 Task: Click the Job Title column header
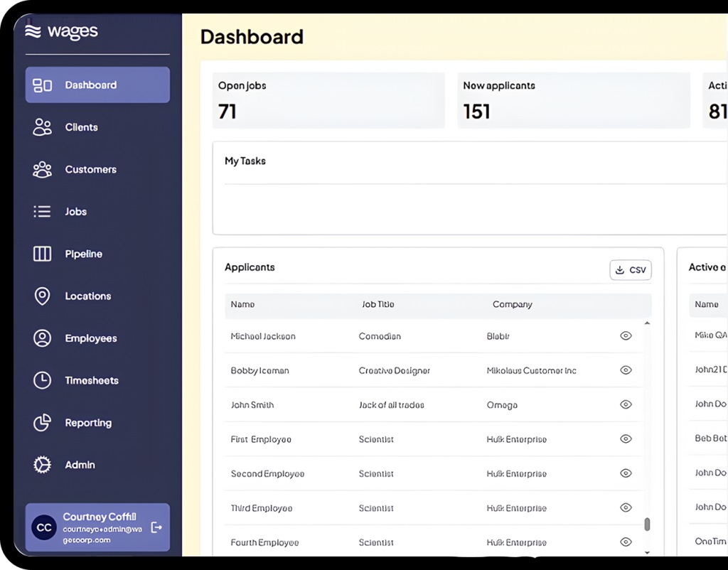pos(378,304)
